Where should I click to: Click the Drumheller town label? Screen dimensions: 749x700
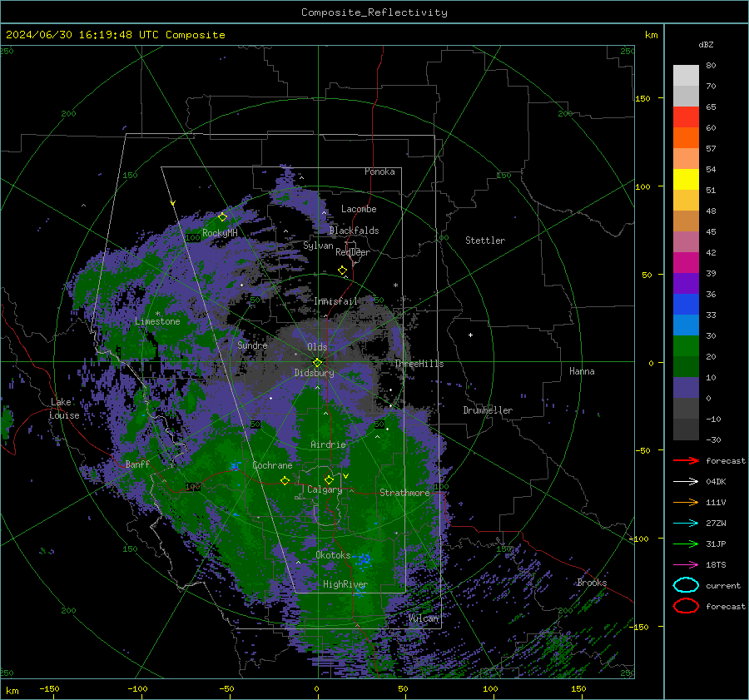(x=488, y=410)
